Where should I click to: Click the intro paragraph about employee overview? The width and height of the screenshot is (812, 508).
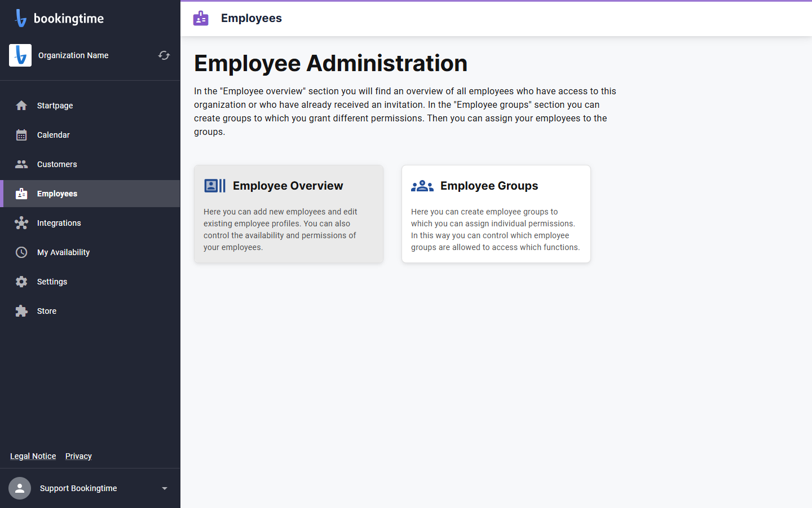click(x=405, y=111)
